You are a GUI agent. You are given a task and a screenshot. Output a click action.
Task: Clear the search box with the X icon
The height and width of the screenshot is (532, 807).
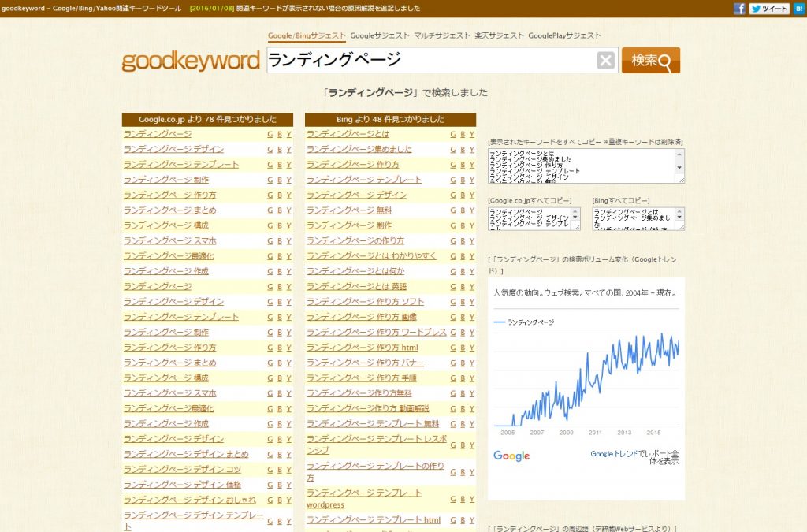(605, 60)
